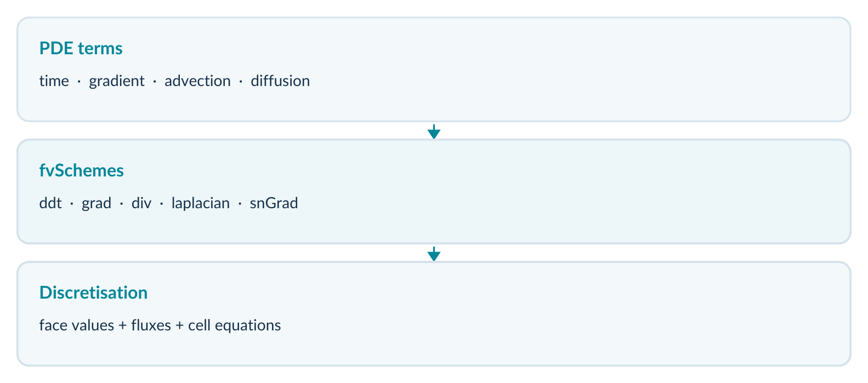Screen dimensions: 868x383
Task: Click the fluxes text in Discretisation
Action: (151, 325)
